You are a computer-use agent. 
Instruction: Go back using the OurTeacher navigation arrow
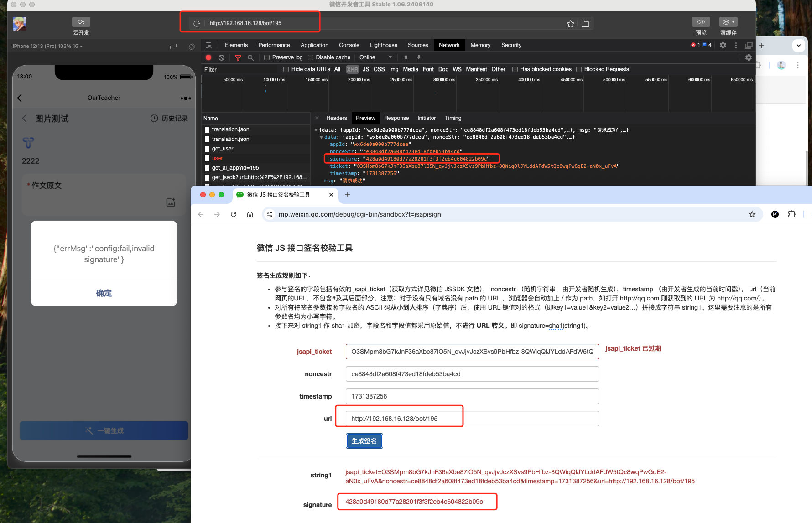click(x=20, y=98)
